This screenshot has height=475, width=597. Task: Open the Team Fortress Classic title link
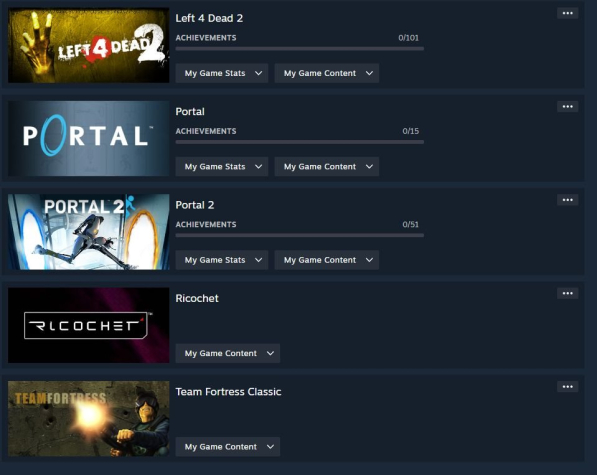(x=228, y=392)
